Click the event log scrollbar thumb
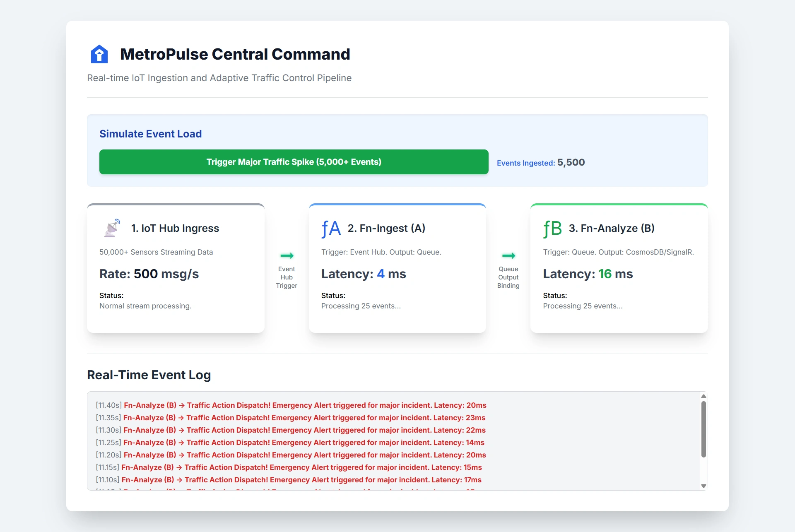Viewport: 795px width, 532px height. point(703,429)
